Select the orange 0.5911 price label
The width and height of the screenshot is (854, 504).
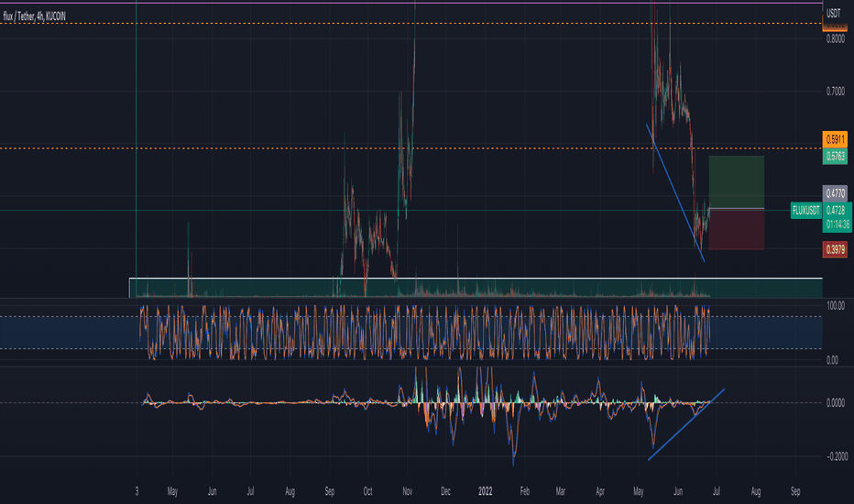tap(835, 139)
